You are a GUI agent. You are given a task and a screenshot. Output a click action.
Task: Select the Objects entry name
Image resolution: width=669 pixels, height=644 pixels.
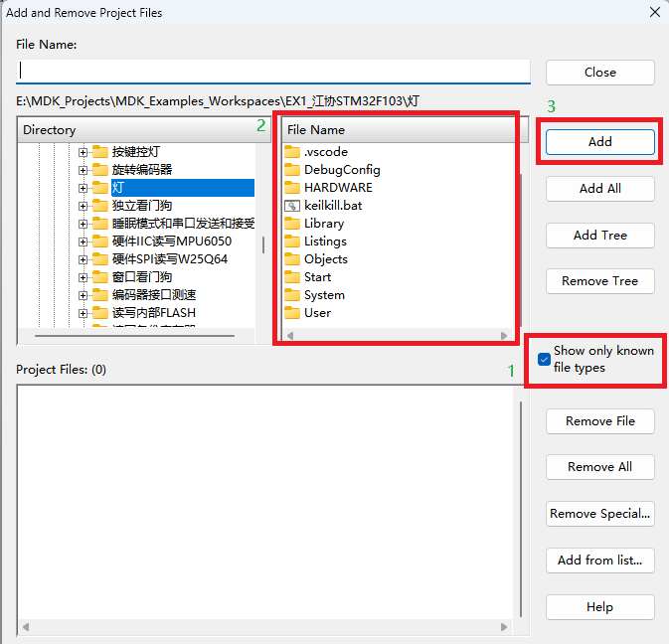pos(325,259)
